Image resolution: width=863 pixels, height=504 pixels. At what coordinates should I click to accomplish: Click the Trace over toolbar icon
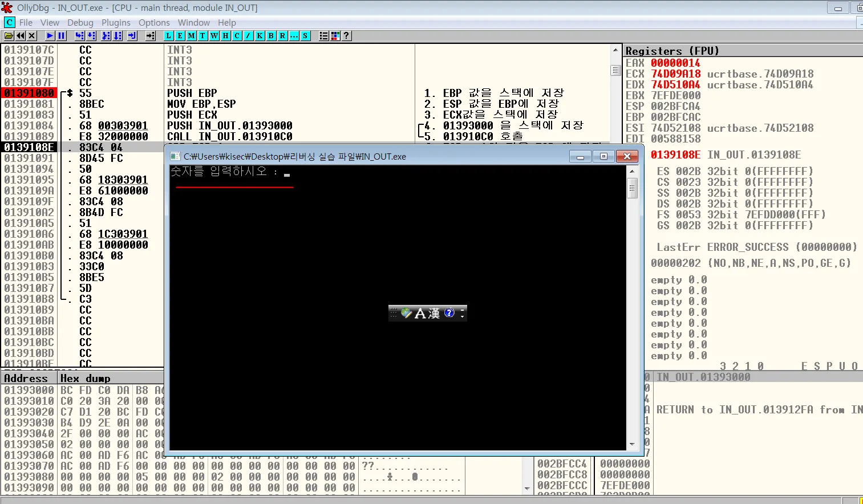click(118, 35)
